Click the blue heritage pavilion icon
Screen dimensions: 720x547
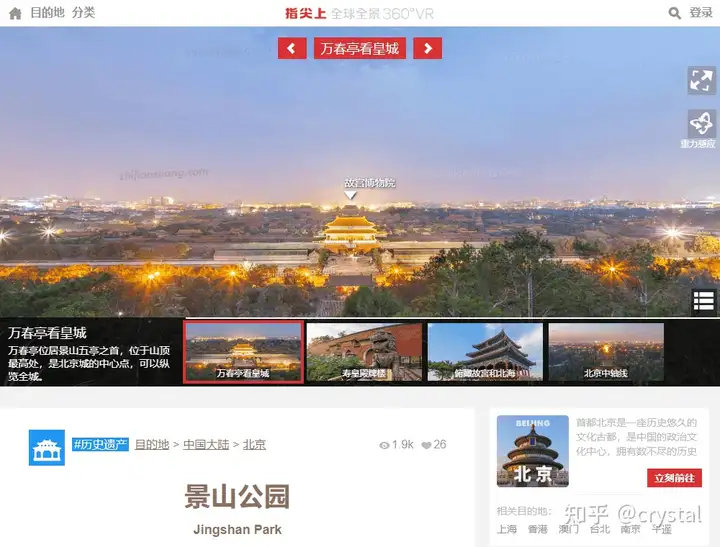[47, 447]
